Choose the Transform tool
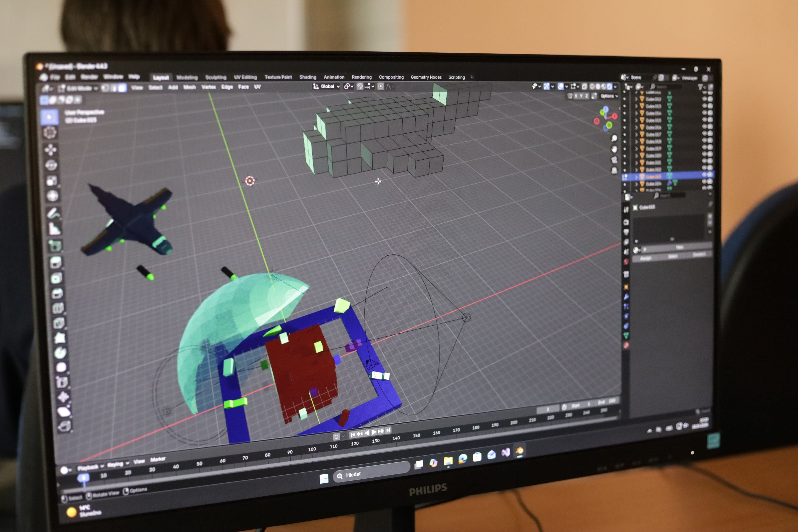Viewport: 798px width, 532px height. [52, 196]
